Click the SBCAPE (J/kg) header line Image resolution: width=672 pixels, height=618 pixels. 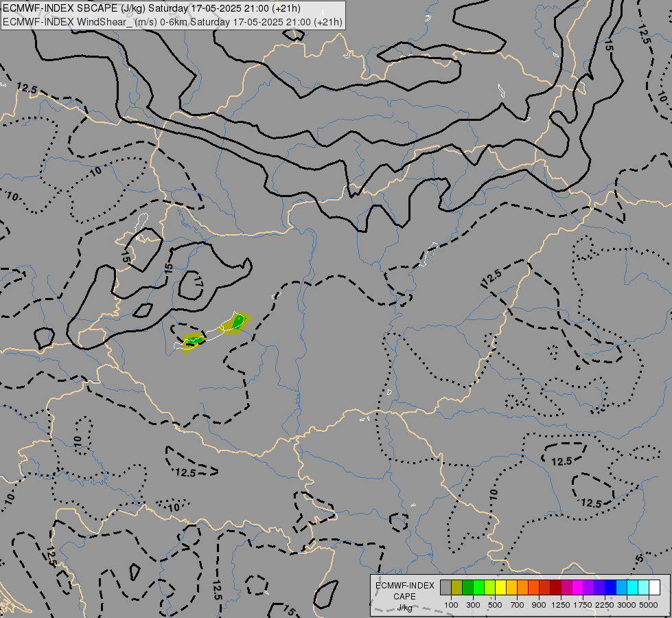click(x=151, y=8)
